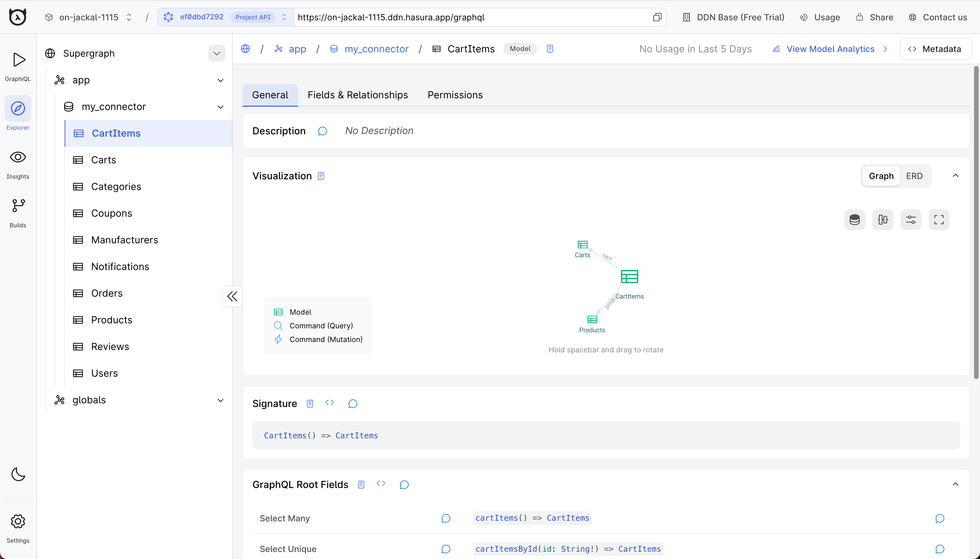
Task: Open Settings in the sidebar
Action: pyautogui.click(x=18, y=529)
